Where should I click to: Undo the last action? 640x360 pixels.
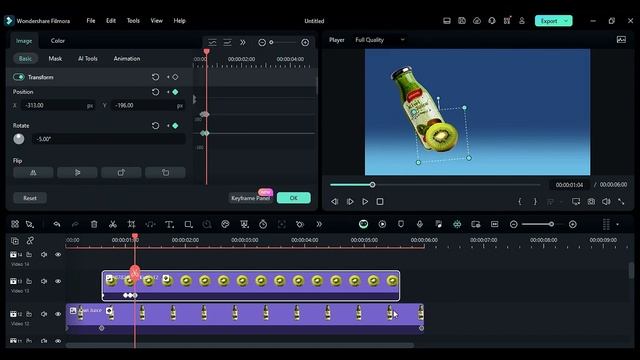(x=57, y=224)
